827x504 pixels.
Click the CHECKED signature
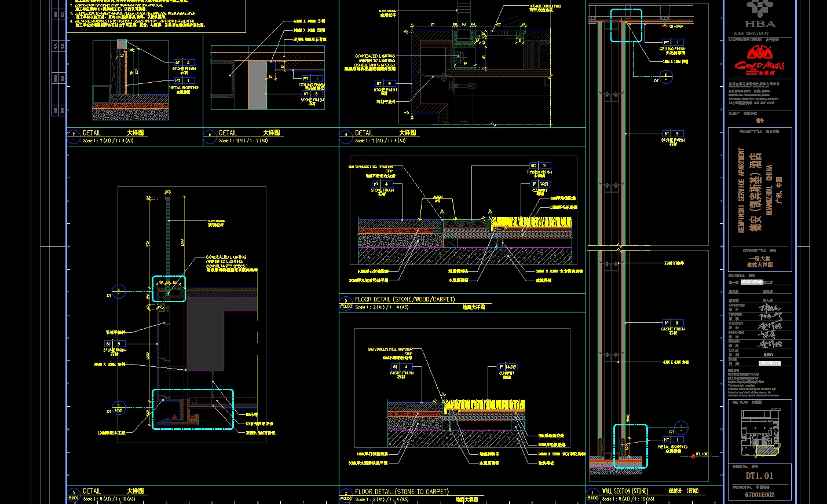pos(770,326)
